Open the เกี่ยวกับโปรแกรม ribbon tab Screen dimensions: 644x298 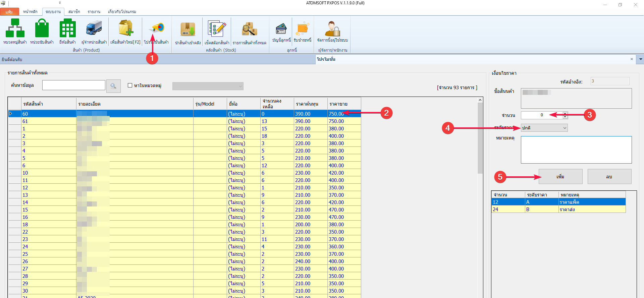click(x=122, y=12)
